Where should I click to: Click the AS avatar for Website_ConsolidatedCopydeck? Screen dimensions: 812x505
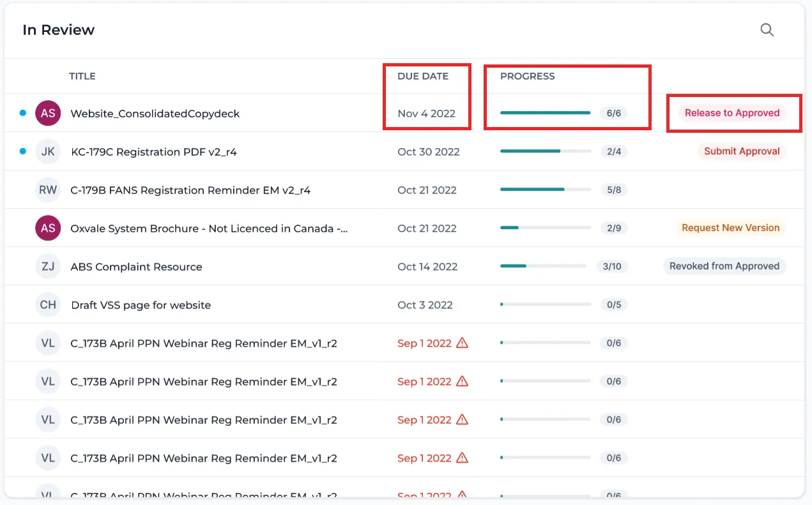click(48, 113)
